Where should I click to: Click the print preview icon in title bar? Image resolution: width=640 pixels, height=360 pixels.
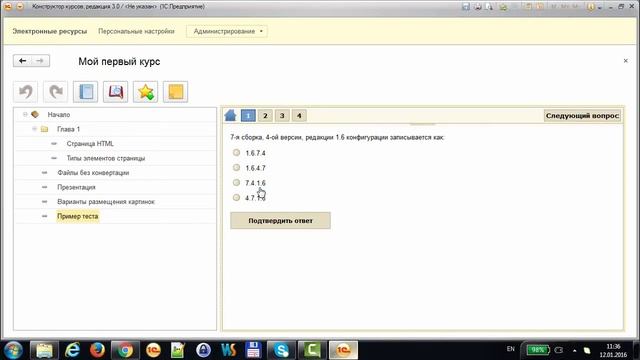click(x=489, y=7)
